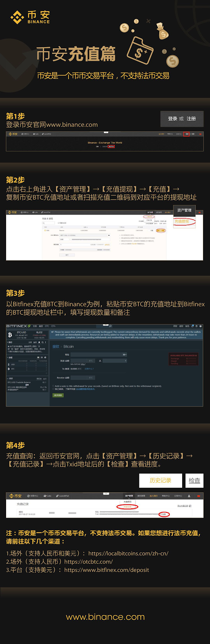Screen dimensions: 210x644
Task: Click the language flag in step 1 screenshot
Action: pyautogui.click(x=200, y=134)
